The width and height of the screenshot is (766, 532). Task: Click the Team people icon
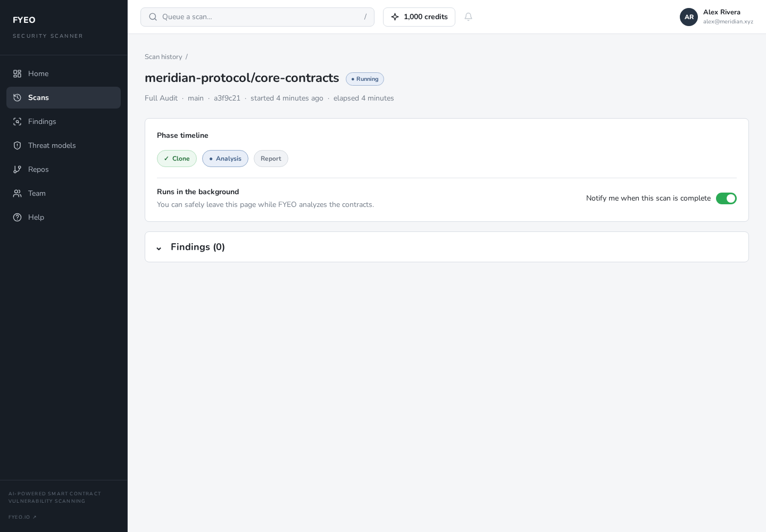18,194
